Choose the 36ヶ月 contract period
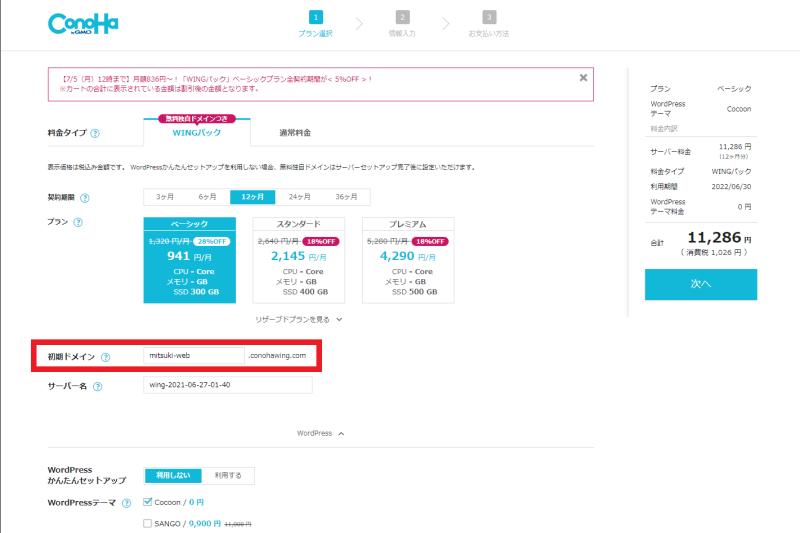Screen dimensions: 800x533 (x=346, y=197)
